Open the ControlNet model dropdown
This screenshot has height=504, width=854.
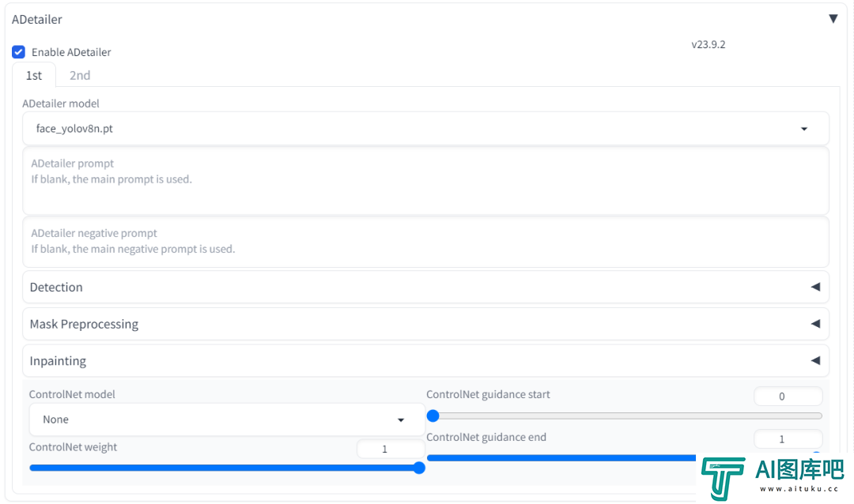[x=227, y=419]
